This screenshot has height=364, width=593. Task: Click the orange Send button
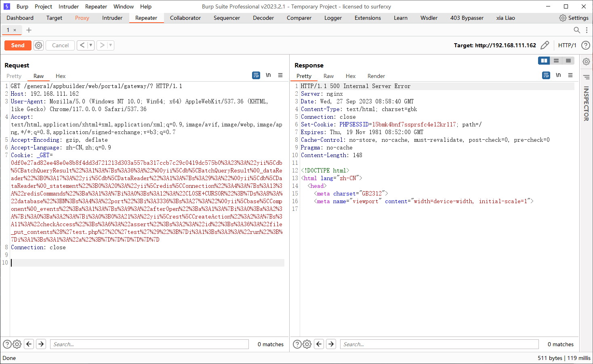coord(18,45)
